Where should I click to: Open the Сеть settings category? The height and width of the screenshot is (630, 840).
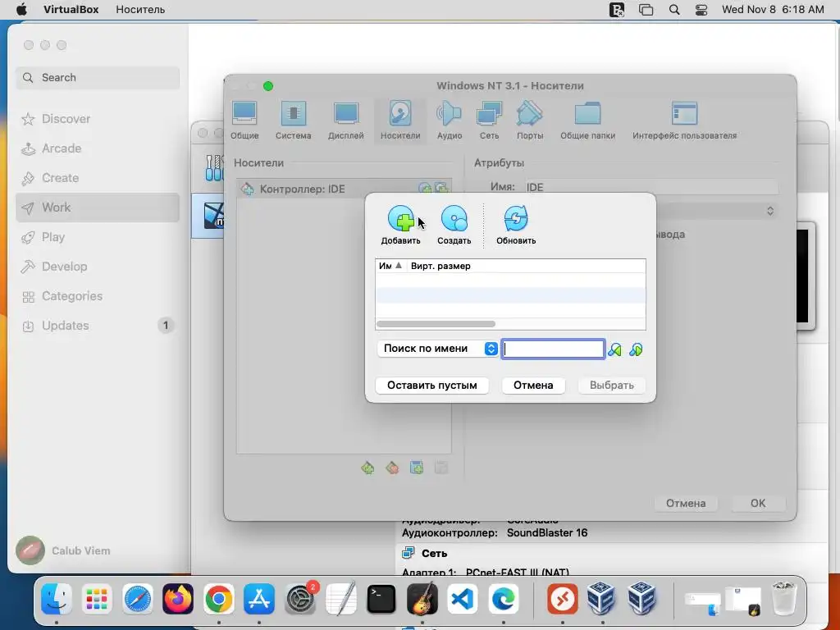(489, 120)
